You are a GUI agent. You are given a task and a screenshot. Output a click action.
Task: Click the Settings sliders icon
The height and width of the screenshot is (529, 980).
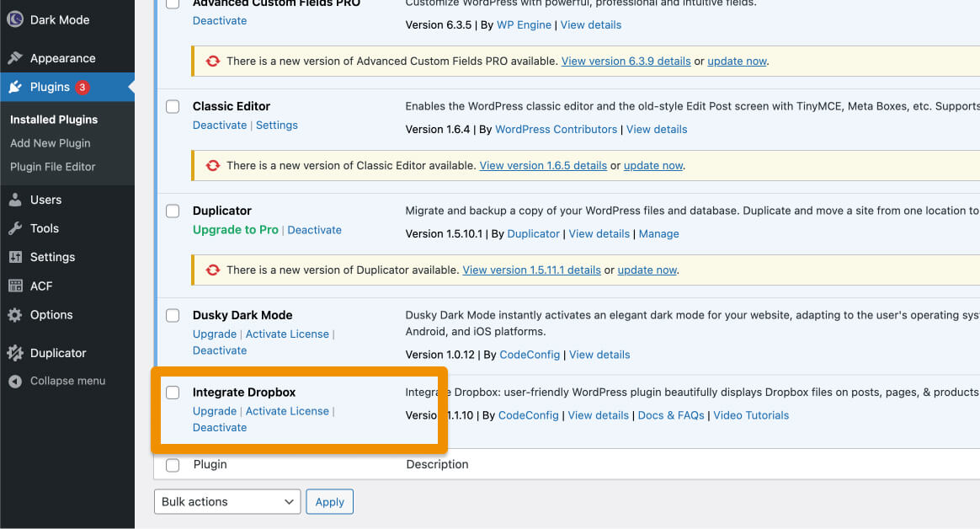(15, 257)
